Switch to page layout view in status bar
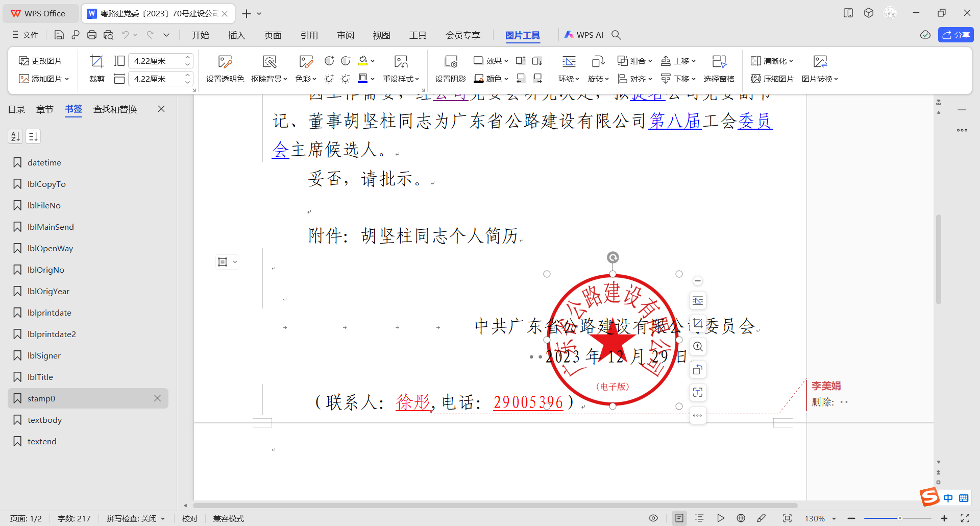This screenshot has width=980, height=526. tap(679, 518)
